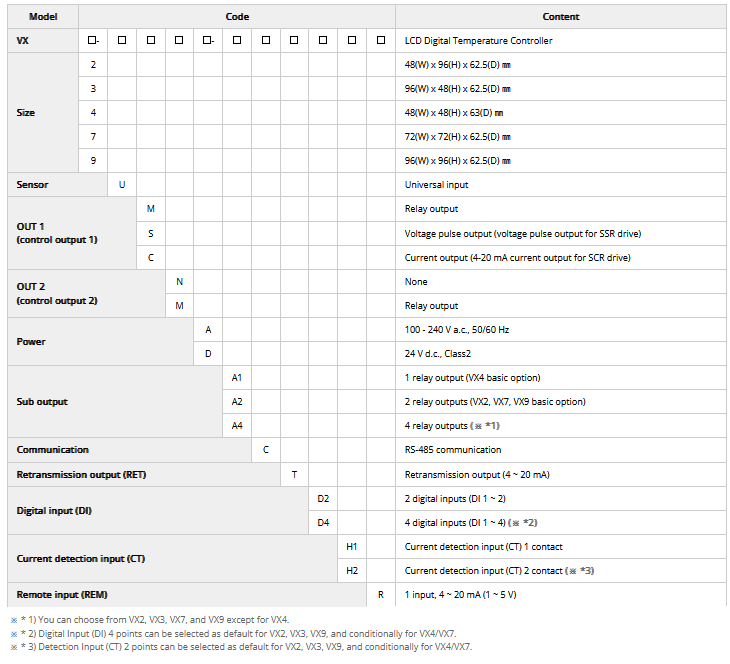This screenshot has width=730, height=664.
Task: Click LCD Digital Temperature Controller text
Action: click(478, 41)
